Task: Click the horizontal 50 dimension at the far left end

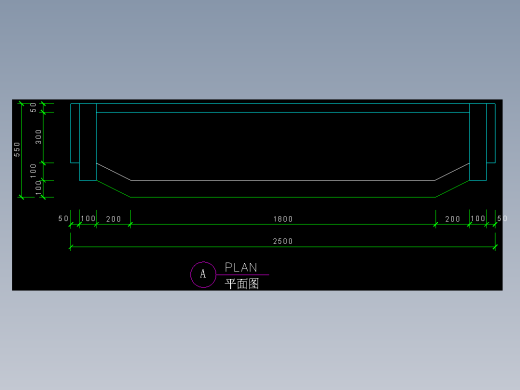Action: 63,218
